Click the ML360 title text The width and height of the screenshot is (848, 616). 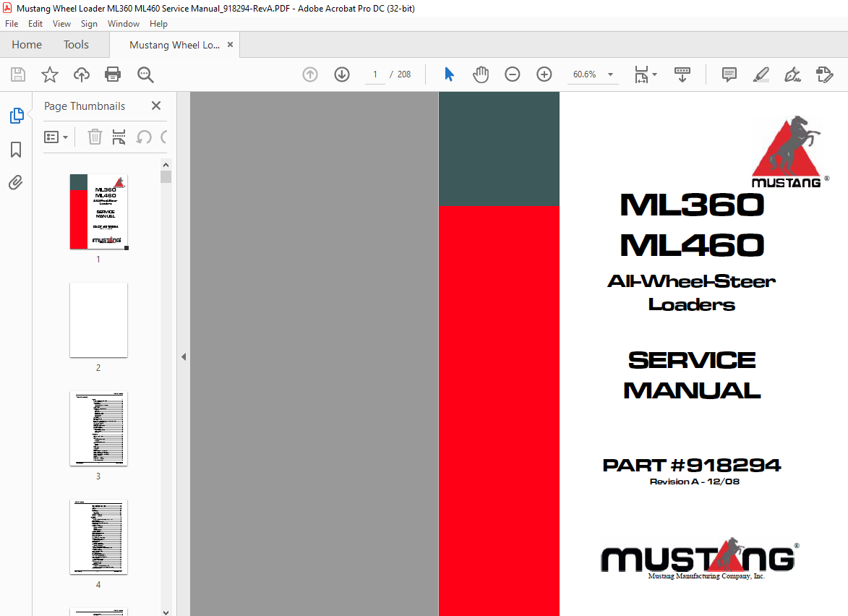tap(692, 205)
